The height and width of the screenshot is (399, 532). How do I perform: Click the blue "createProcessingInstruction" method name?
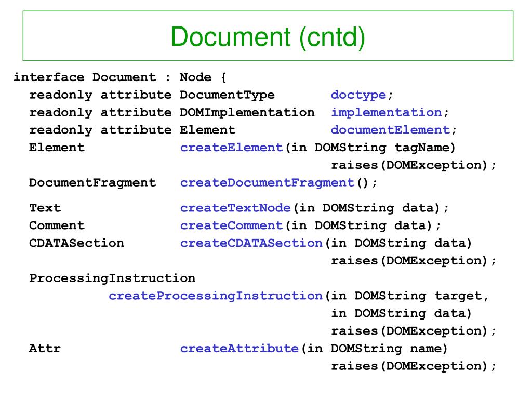point(216,296)
